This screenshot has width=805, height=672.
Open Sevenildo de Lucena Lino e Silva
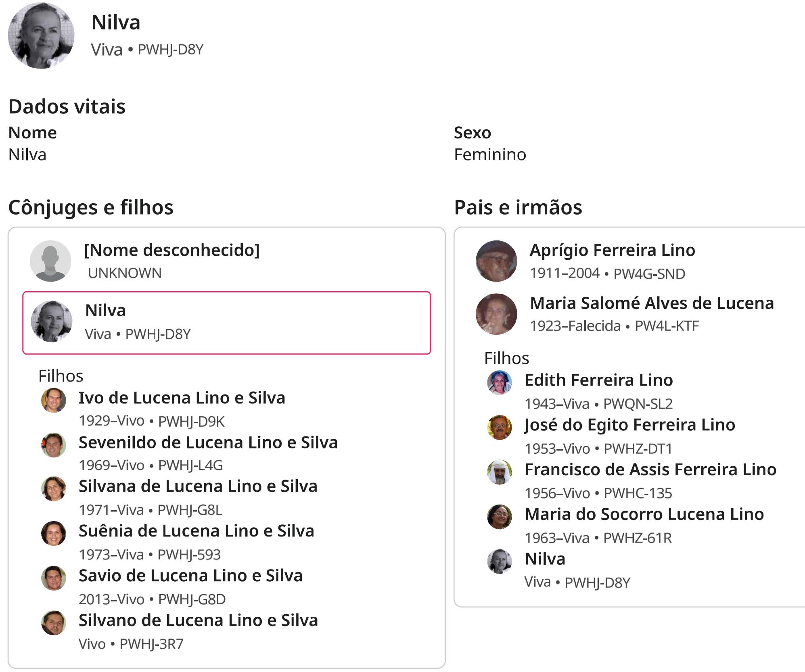pyautogui.click(x=208, y=442)
